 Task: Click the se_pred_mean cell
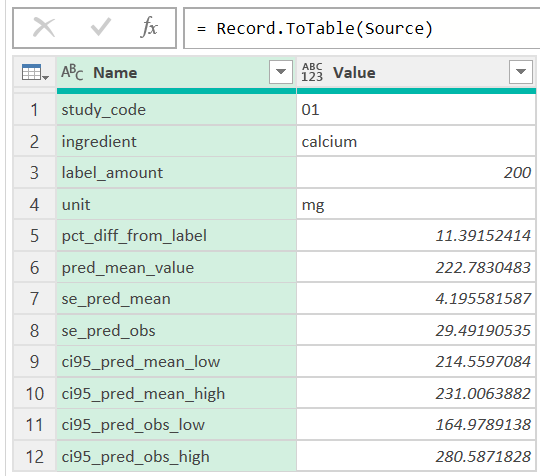[x=176, y=299]
